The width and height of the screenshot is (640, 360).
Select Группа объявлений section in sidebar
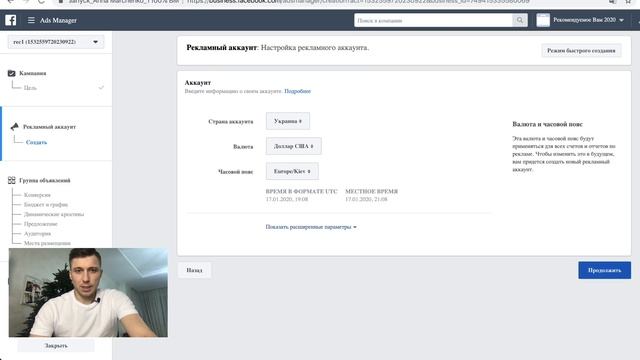[x=45, y=180]
